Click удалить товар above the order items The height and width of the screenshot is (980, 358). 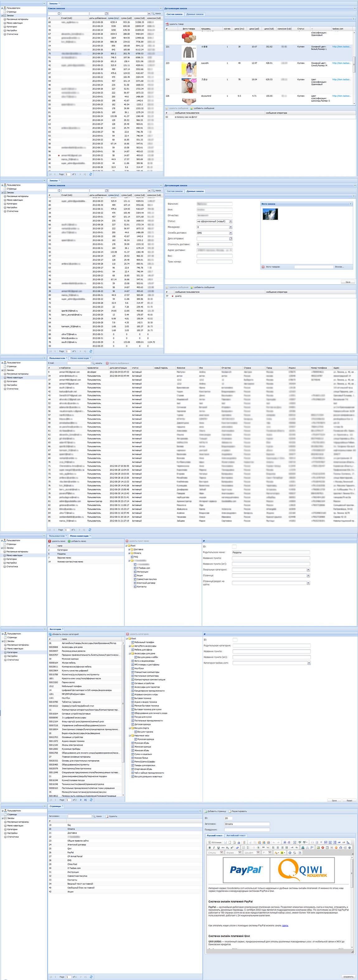[x=175, y=24]
